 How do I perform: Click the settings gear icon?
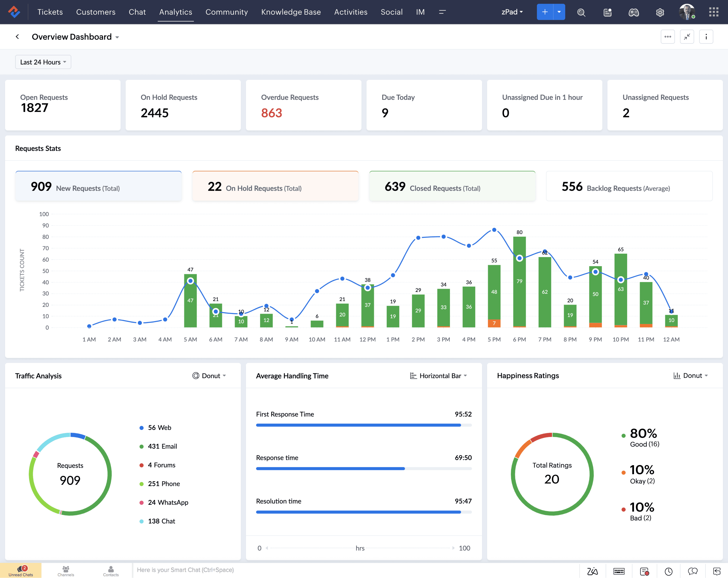click(660, 12)
